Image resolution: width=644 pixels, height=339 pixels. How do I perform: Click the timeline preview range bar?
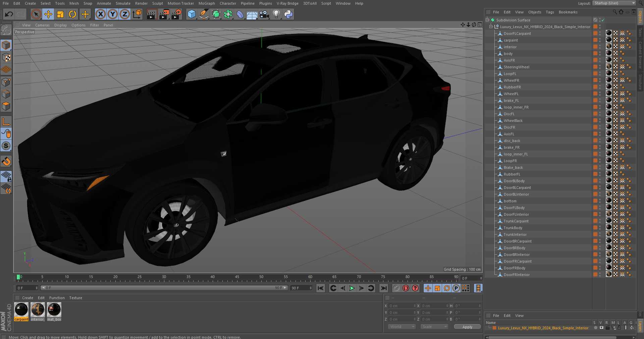[x=164, y=288]
